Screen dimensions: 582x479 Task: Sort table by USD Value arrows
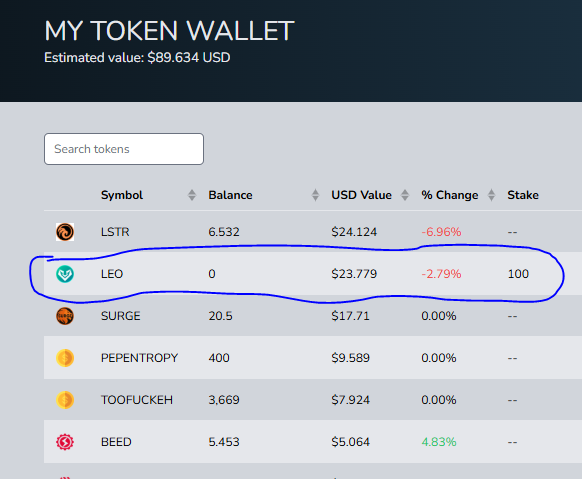click(x=405, y=195)
